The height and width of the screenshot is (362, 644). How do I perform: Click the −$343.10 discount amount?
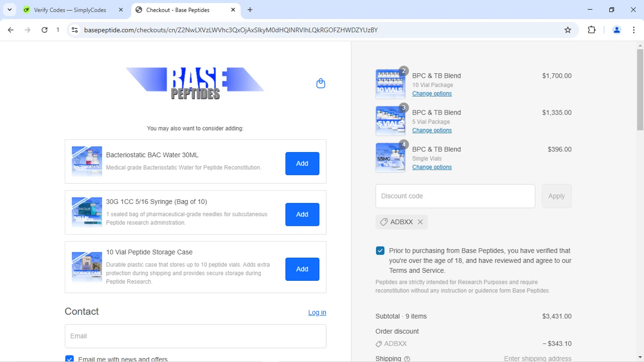pos(557,344)
